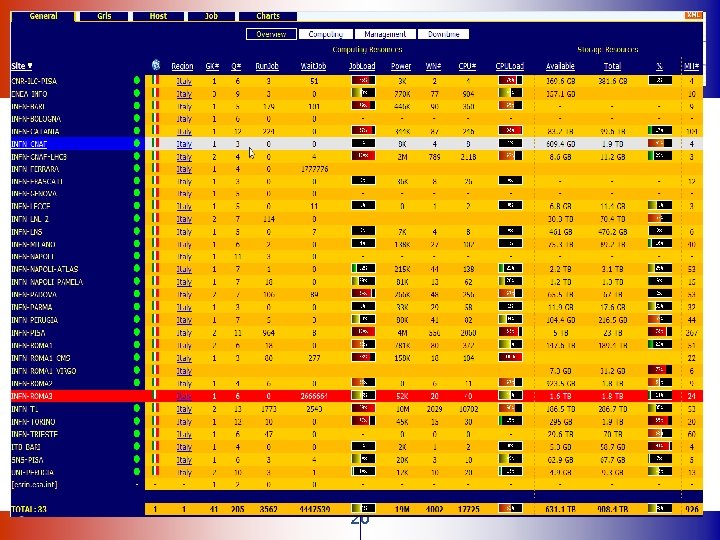
Task: Click WaitJob value 1777776 for INFN-FERRARA
Action: (315, 169)
